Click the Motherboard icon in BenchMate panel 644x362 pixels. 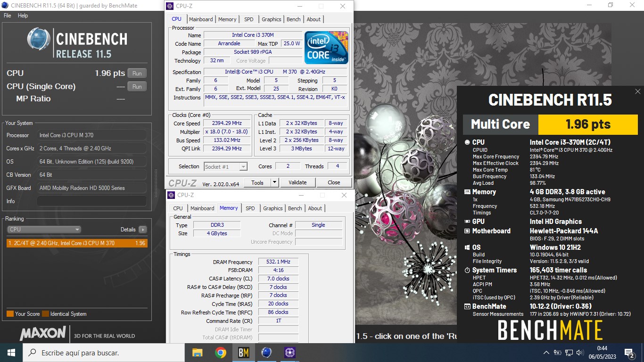tap(467, 231)
